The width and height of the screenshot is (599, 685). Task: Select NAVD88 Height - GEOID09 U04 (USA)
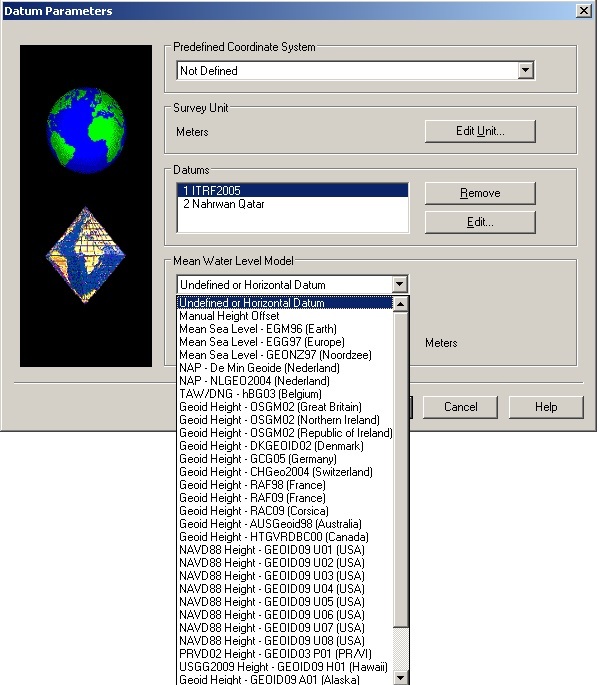click(285, 588)
